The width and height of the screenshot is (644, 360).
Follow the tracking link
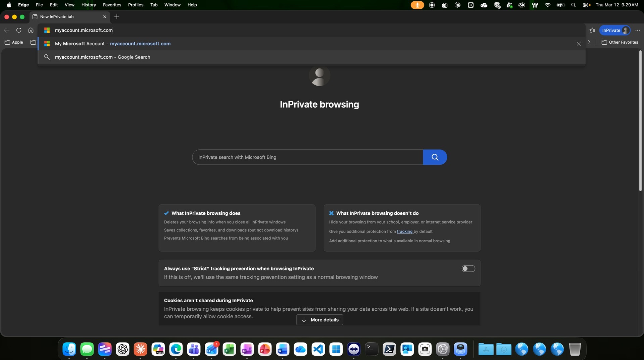pyautogui.click(x=405, y=232)
